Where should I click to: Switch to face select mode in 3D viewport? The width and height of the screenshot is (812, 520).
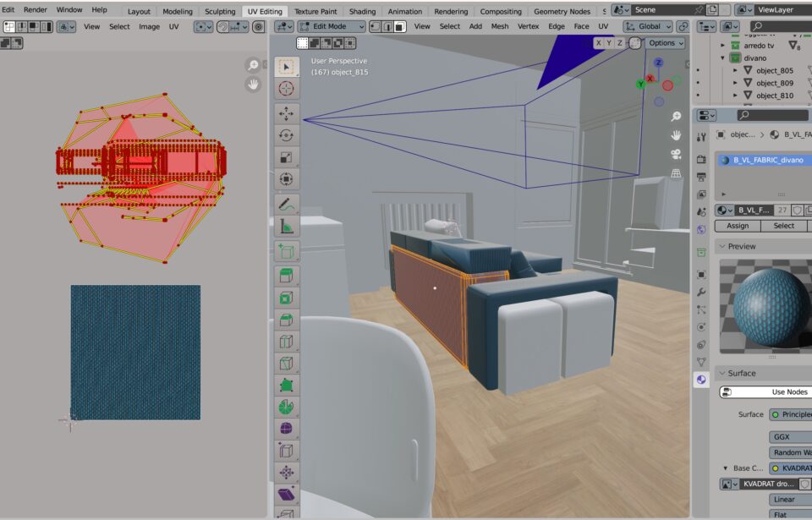pos(399,26)
